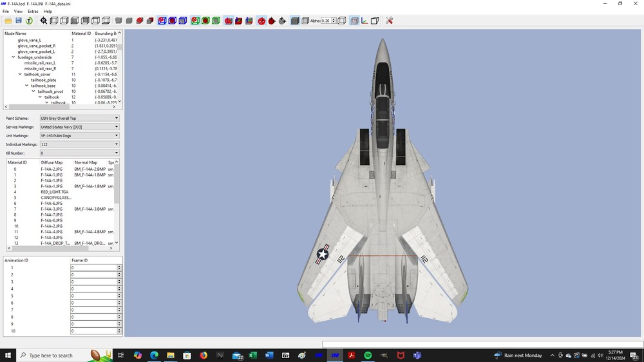Open the Paint Scheme dropdown
Screen dimensions: 644x362
click(x=79, y=119)
